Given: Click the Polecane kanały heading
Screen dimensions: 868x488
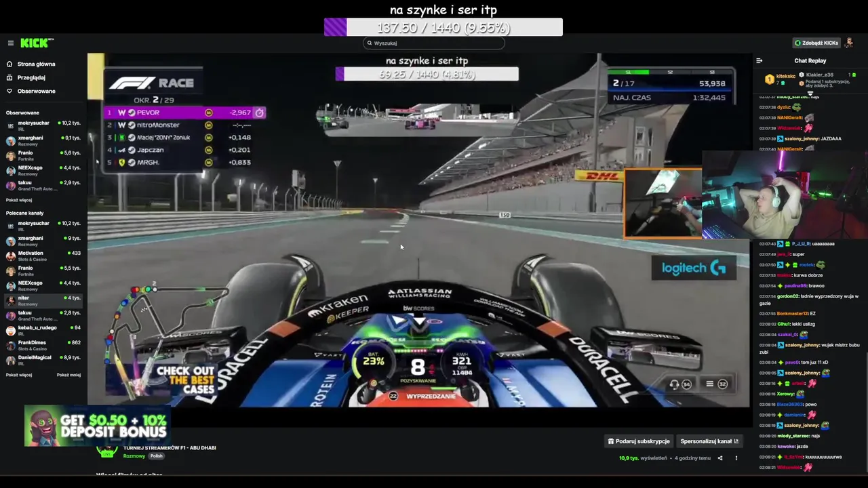Looking at the screenshot, I should [24, 213].
